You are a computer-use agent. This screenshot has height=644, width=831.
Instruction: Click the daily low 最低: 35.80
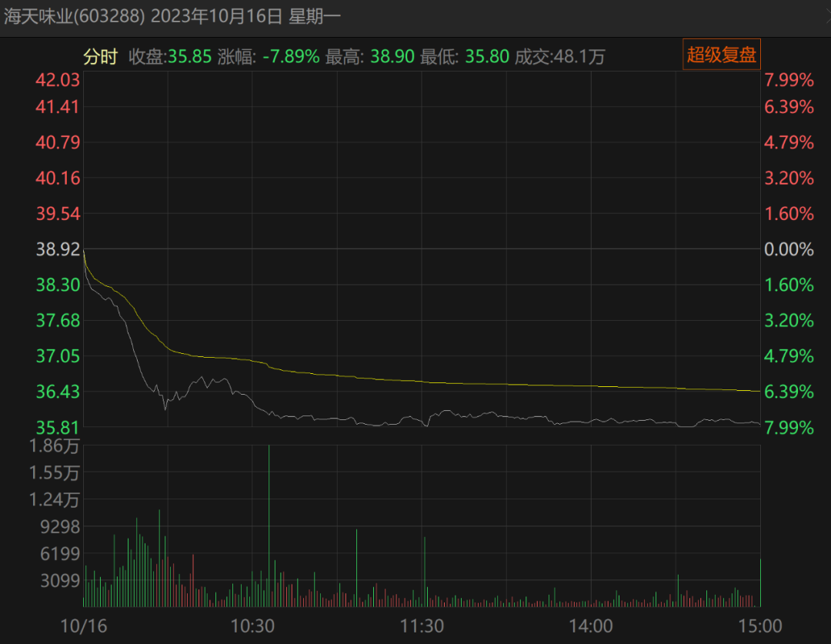[464, 57]
